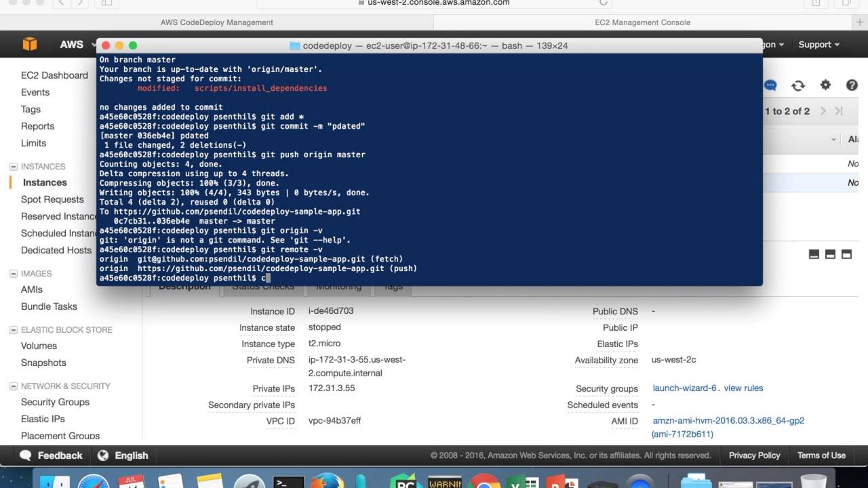Open the Support dropdown menu
Viewport: 868px width, 488px height.
[818, 45]
